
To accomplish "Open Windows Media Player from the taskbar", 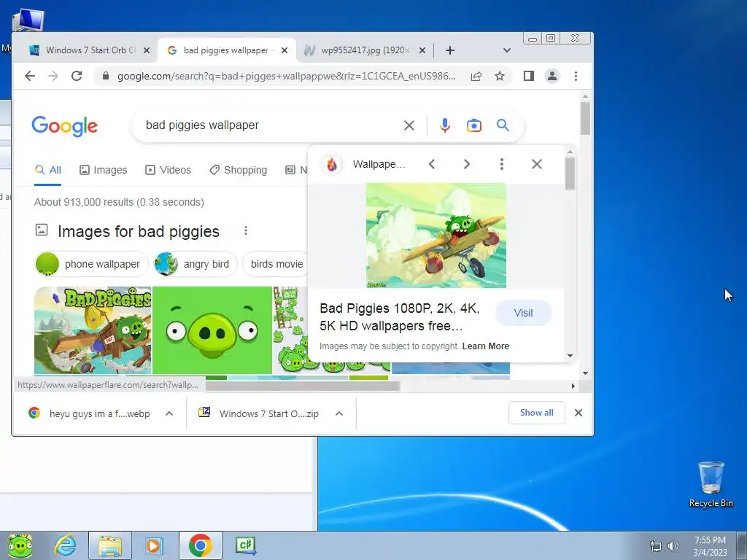I will coord(154,545).
